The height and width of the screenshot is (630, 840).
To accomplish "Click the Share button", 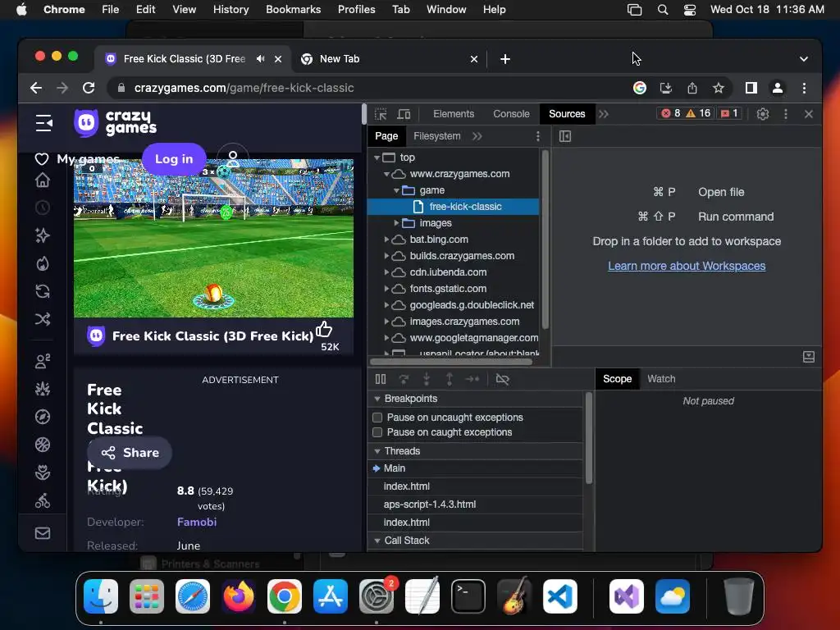I will tap(130, 453).
